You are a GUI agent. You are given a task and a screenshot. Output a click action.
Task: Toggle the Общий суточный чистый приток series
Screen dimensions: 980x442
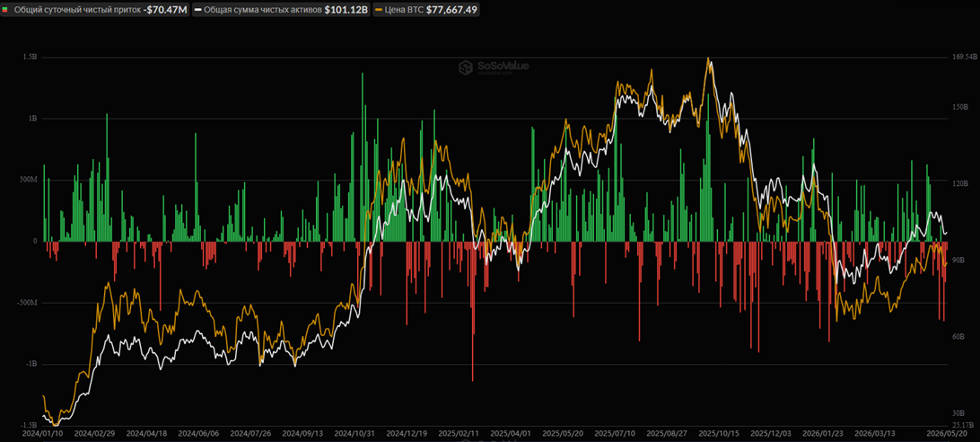95,9
